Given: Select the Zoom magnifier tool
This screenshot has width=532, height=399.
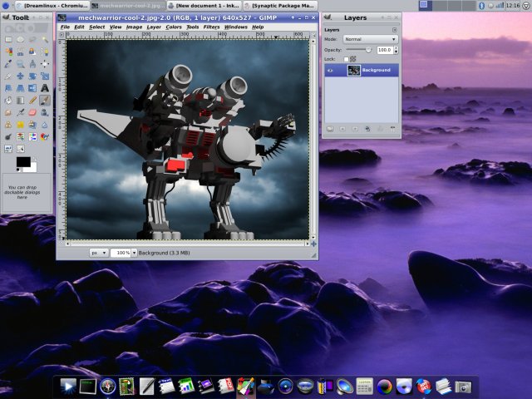Looking at the screenshot, I should pyautogui.click(x=20, y=64).
